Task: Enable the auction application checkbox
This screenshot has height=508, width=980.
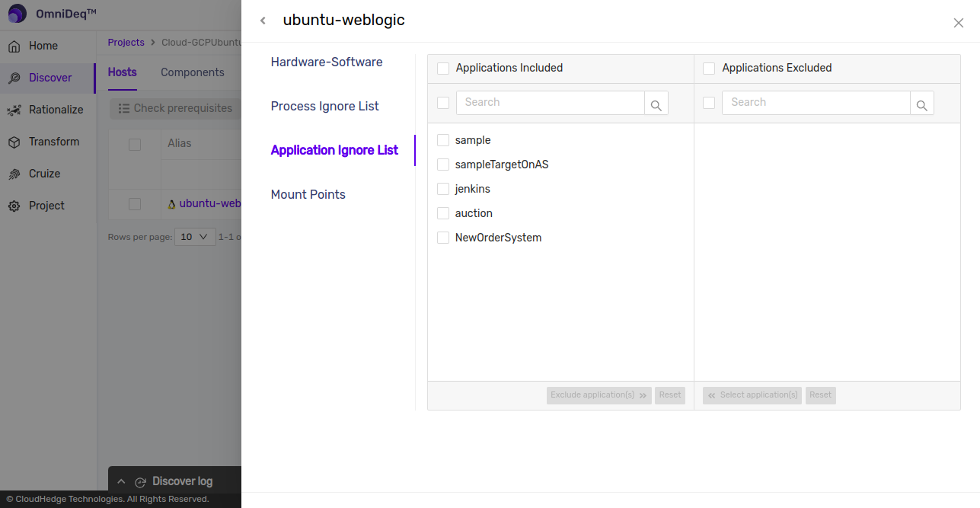Action: click(x=443, y=213)
